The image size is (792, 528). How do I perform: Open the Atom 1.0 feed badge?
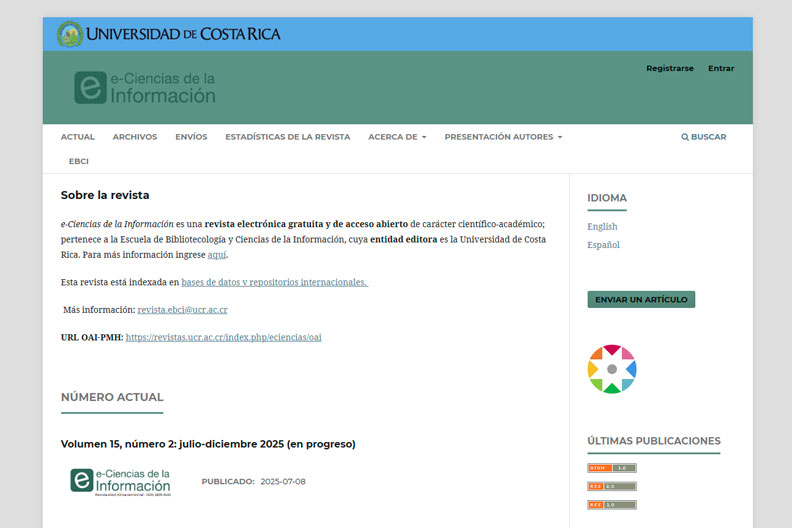[611, 468]
